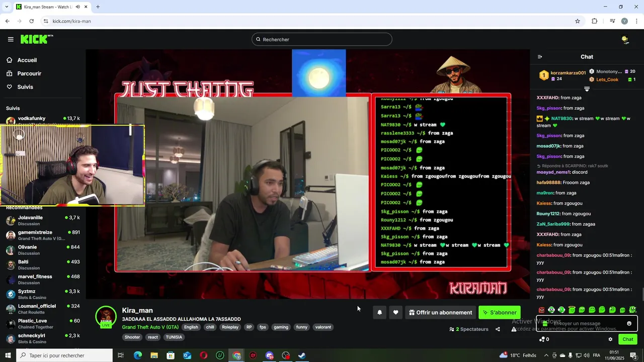Reload the page in Chrome
Screen dimensions: 644x362
click(x=31, y=21)
